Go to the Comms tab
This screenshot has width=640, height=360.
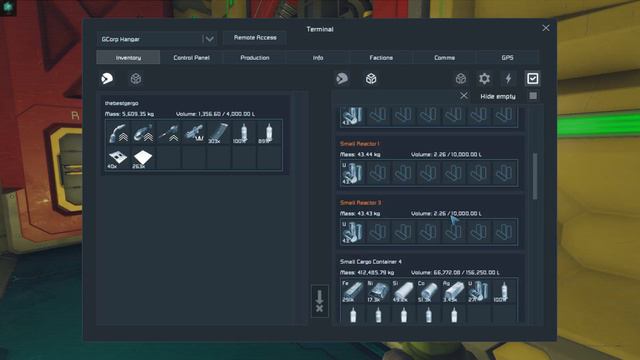[x=444, y=58]
